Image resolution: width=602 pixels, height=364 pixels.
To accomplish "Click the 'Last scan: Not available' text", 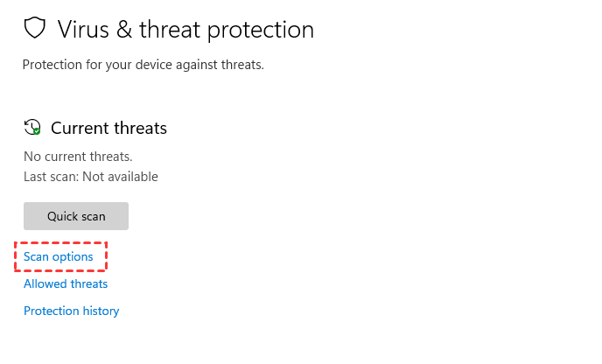I will [91, 177].
